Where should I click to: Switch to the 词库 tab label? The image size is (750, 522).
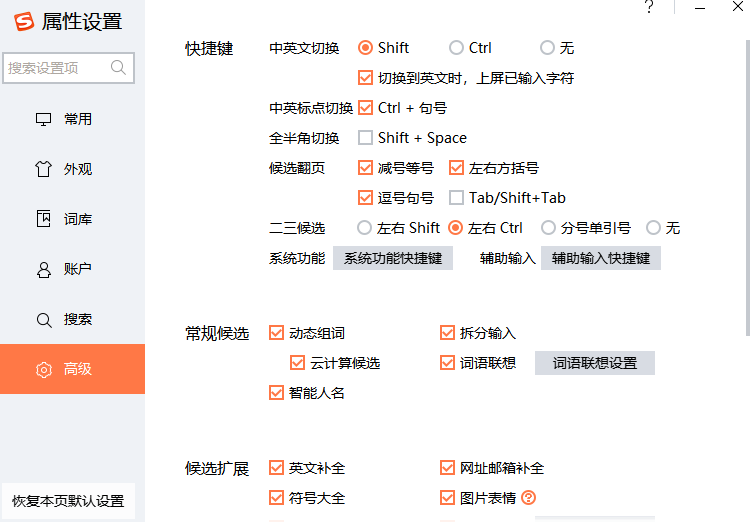[78, 219]
